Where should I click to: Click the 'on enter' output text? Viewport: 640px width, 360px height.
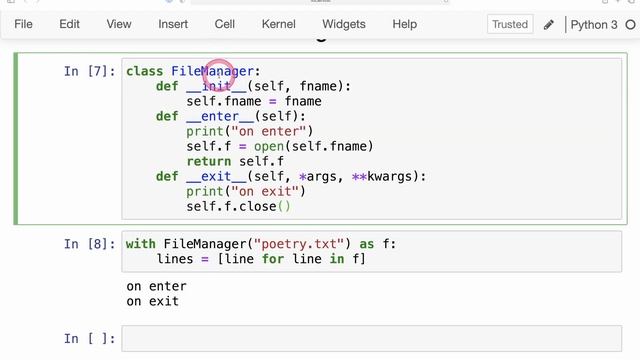[156, 286]
